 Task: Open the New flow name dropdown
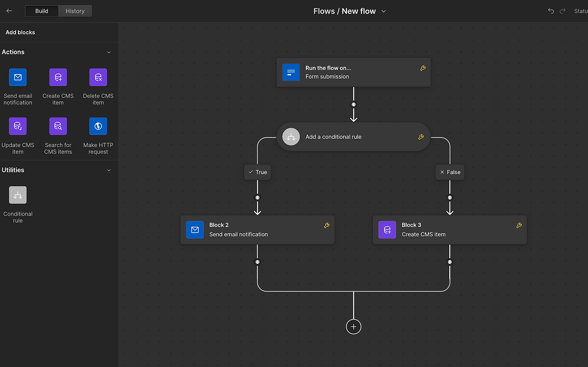click(x=384, y=11)
